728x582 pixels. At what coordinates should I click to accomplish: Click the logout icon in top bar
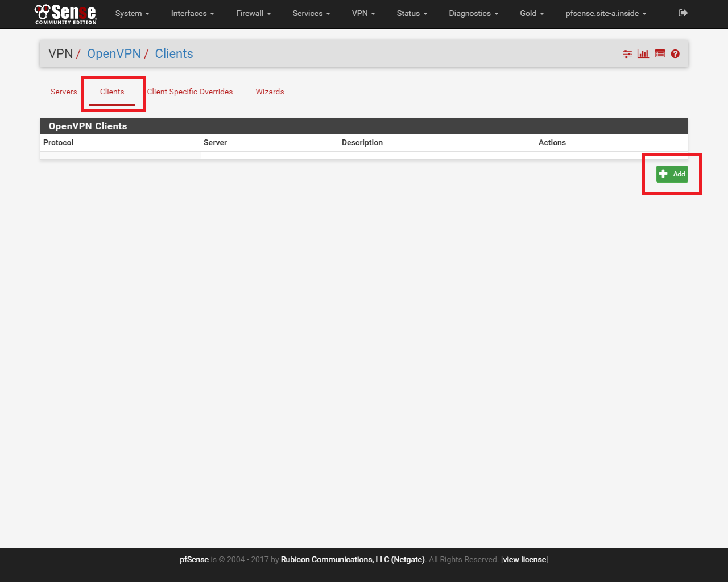[683, 13]
